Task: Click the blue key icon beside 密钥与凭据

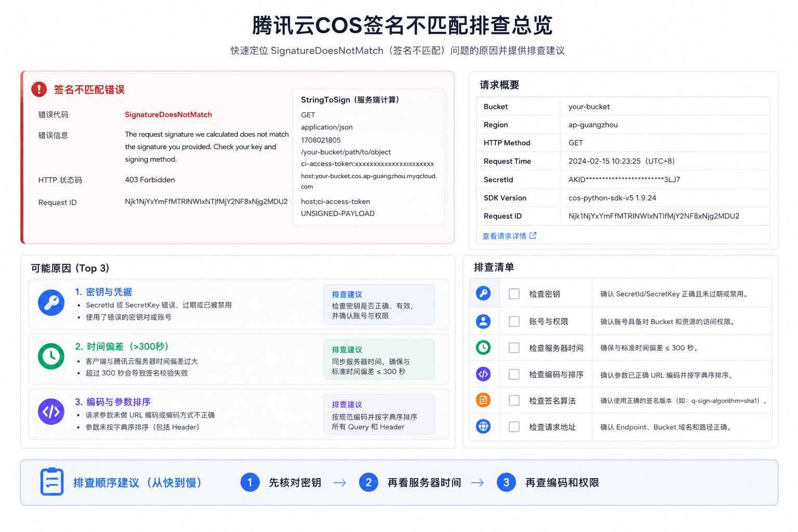Action: 51,302
